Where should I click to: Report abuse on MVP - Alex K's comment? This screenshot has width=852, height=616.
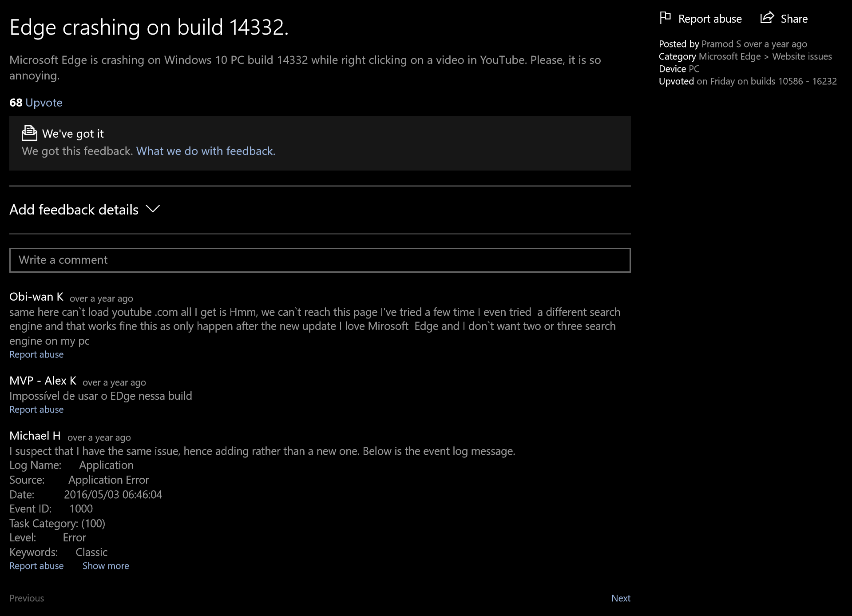point(36,409)
